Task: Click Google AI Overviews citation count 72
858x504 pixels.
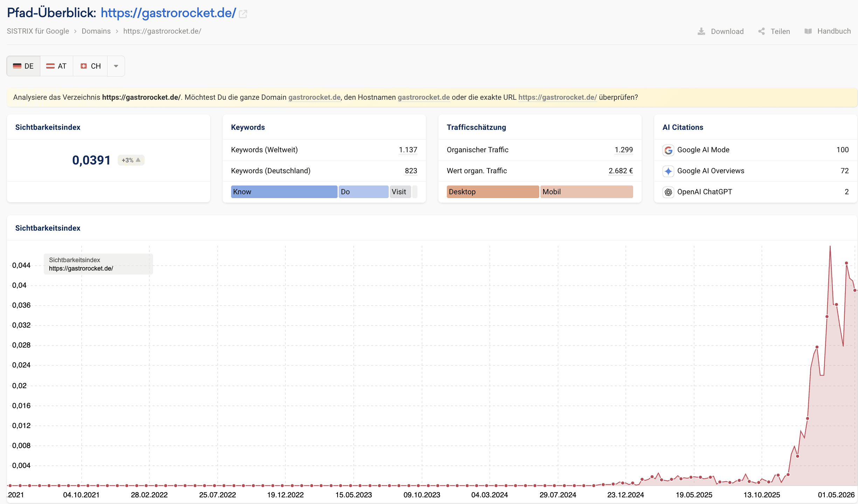Action: pos(845,171)
